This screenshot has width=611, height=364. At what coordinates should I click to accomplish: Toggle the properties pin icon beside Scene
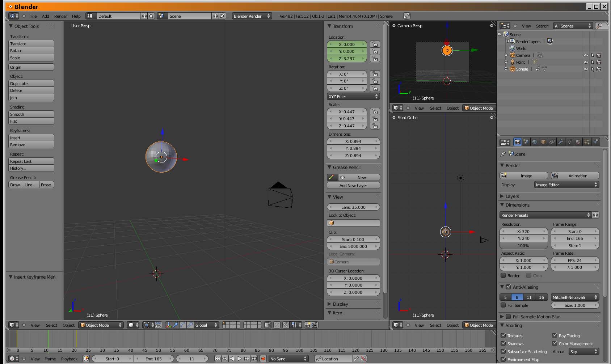click(x=503, y=154)
